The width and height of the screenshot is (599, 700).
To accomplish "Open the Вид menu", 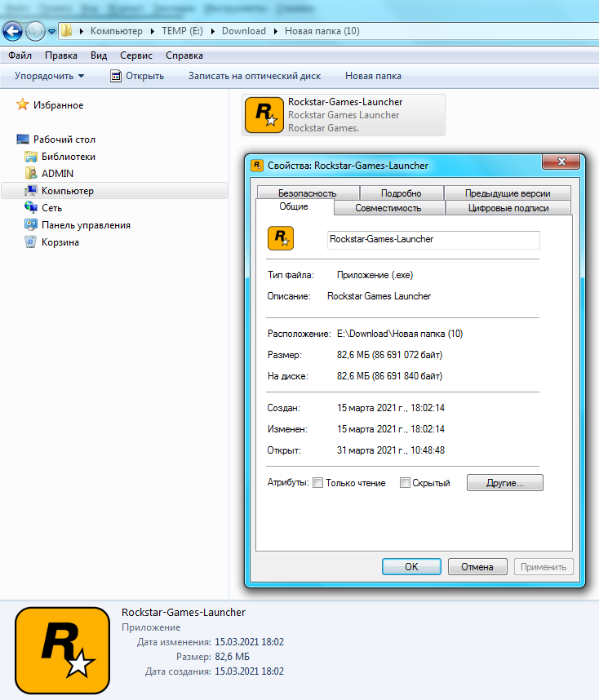I will pos(99,55).
